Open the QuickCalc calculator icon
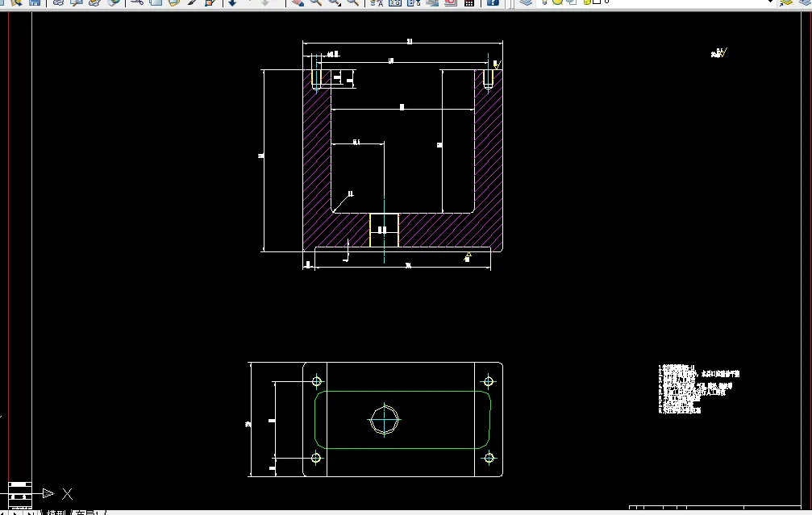The width and height of the screenshot is (812, 515). click(x=469, y=2)
